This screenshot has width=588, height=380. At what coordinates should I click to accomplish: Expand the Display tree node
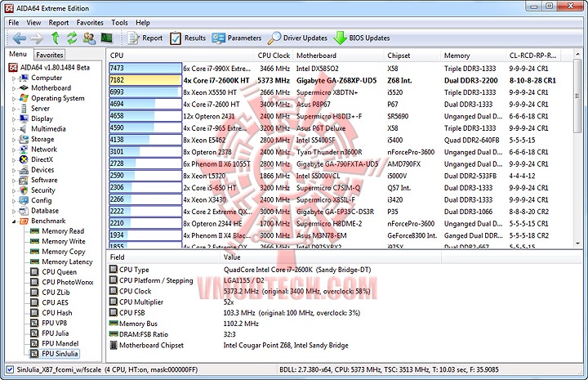[14, 119]
